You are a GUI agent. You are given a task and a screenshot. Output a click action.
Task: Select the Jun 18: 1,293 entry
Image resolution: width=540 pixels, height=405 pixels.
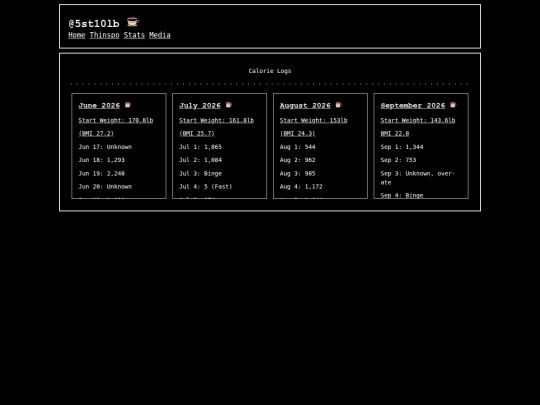[x=102, y=160]
